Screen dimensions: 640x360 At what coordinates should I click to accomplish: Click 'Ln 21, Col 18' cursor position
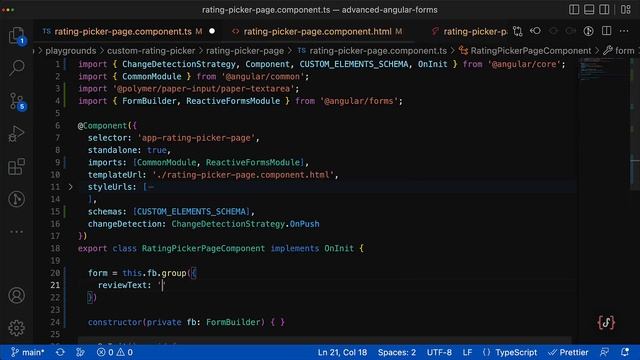342,352
